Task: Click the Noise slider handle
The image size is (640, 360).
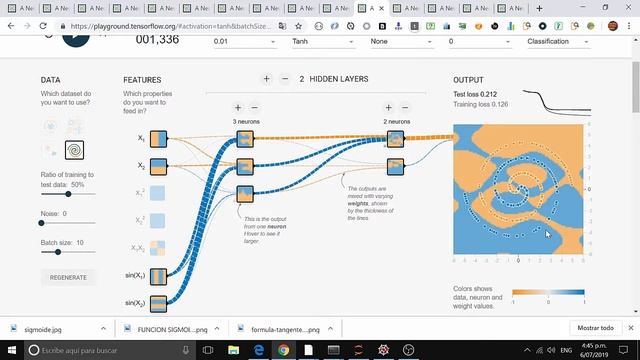Action: [41, 223]
